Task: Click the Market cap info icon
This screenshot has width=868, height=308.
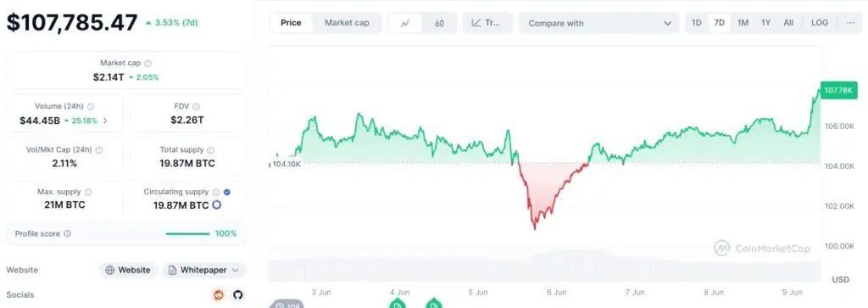Action: (x=147, y=64)
